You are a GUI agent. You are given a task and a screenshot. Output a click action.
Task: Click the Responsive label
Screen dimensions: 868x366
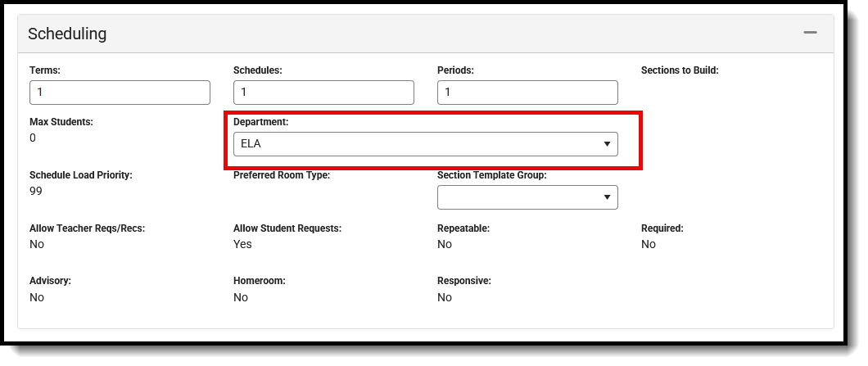[x=463, y=281]
